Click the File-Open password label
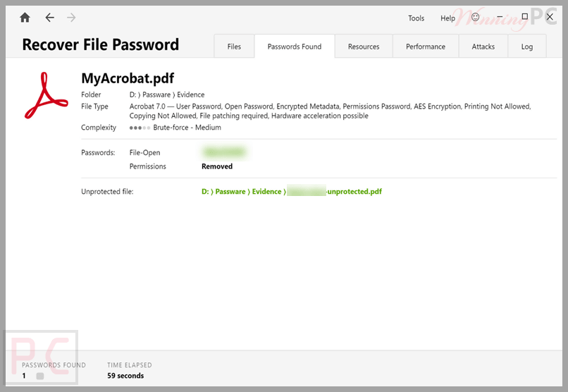Image resolution: width=568 pixels, height=392 pixels. click(144, 153)
